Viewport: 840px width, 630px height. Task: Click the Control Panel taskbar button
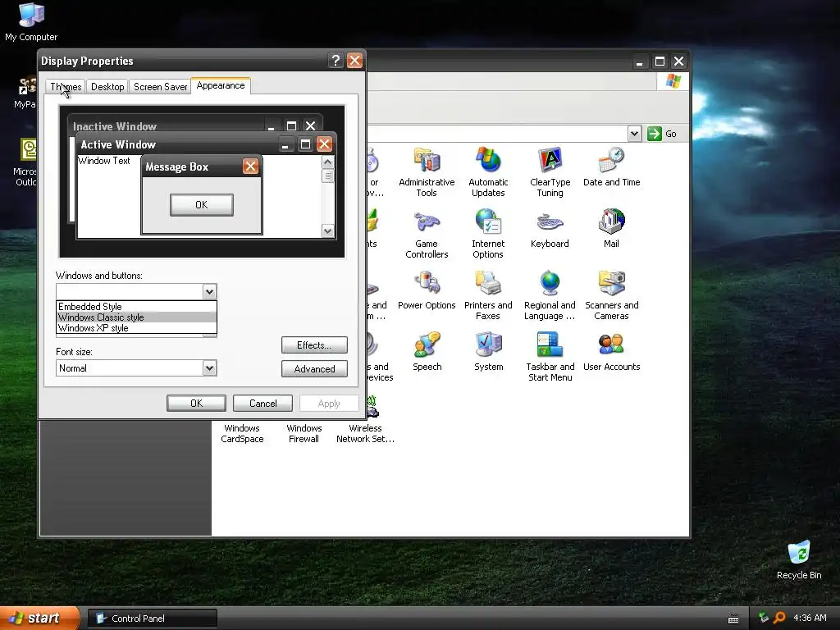[152, 619]
